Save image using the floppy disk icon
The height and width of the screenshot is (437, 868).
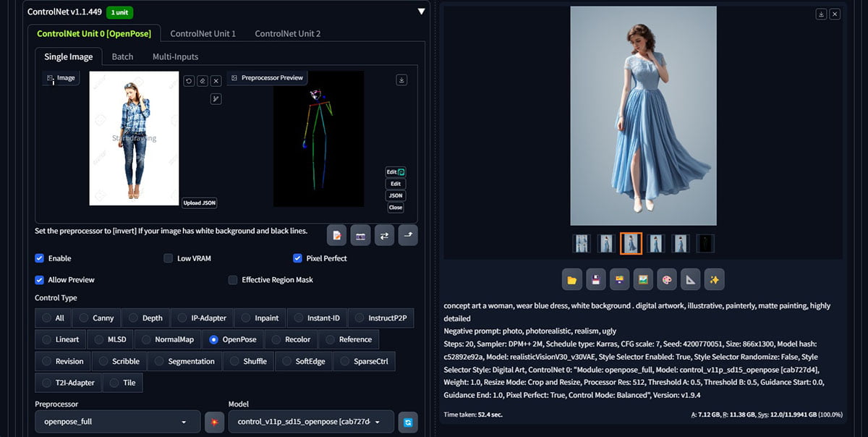(595, 279)
